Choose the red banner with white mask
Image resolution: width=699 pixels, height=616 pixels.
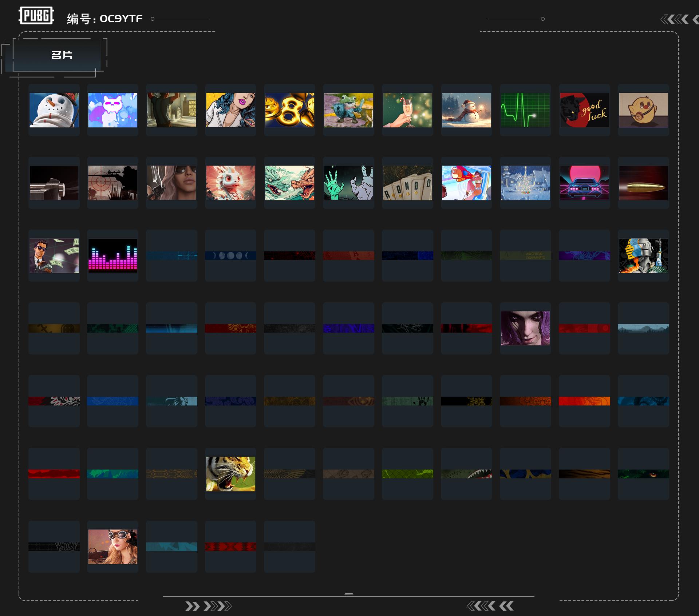click(54, 401)
